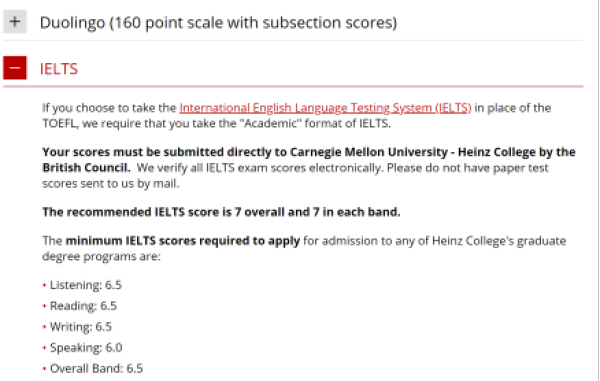Click sentence 'We verify all IELTS exam scores electronically'
Screen dimensions: 600x381
click(260, 168)
